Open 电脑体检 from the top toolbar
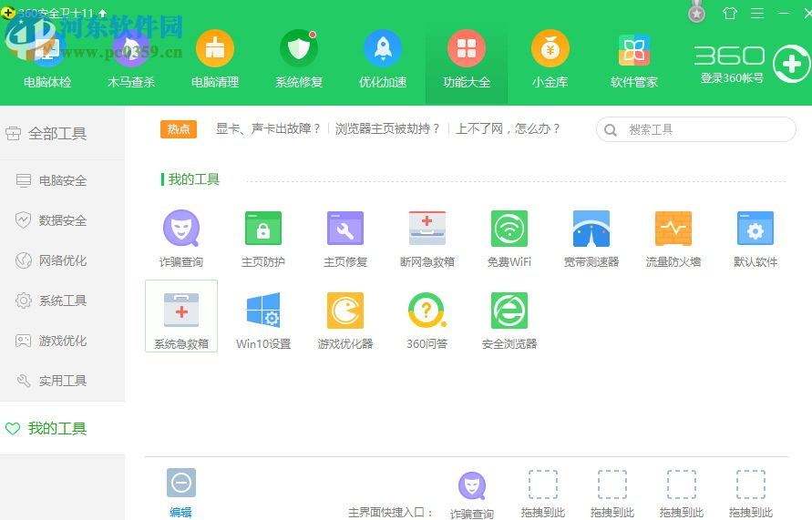 [47, 59]
